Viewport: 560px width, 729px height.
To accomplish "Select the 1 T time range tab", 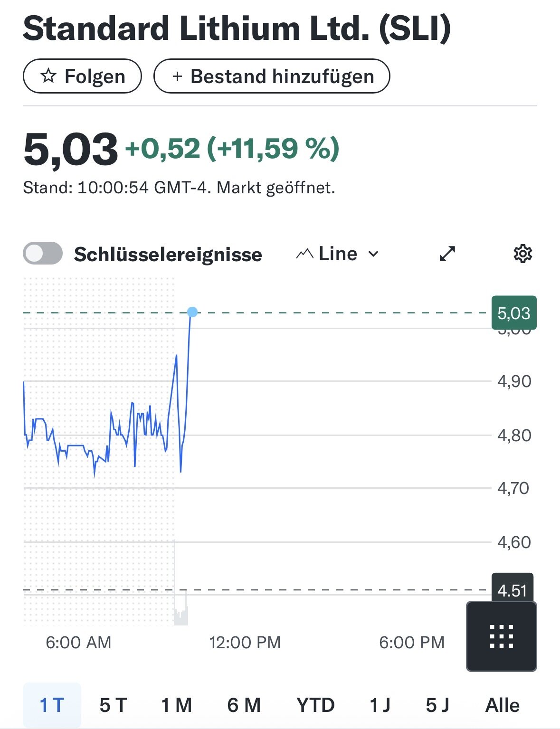I will pyautogui.click(x=52, y=705).
